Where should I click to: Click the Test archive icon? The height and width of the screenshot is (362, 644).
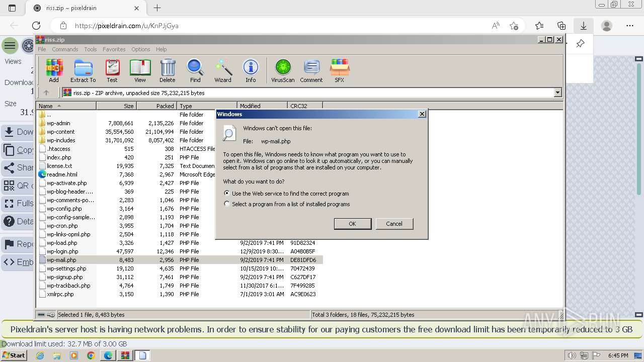tap(112, 70)
